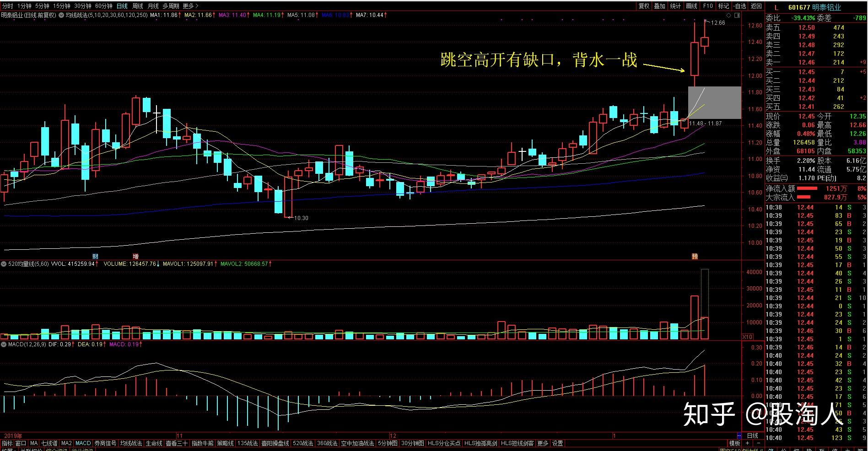Click the 复权 adjustment button
The height and width of the screenshot is (451, 868).
click(644, 6)
